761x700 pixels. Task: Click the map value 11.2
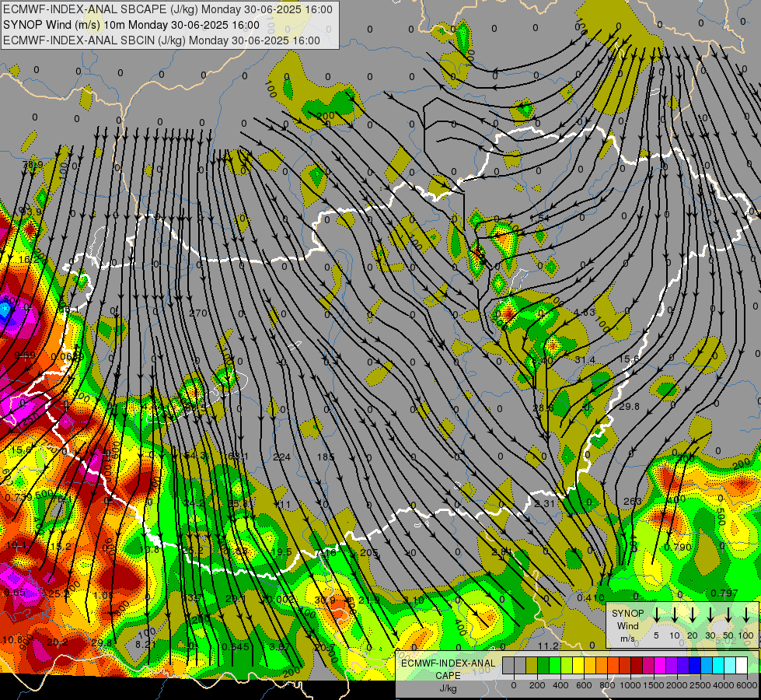(x=549, y=646)
